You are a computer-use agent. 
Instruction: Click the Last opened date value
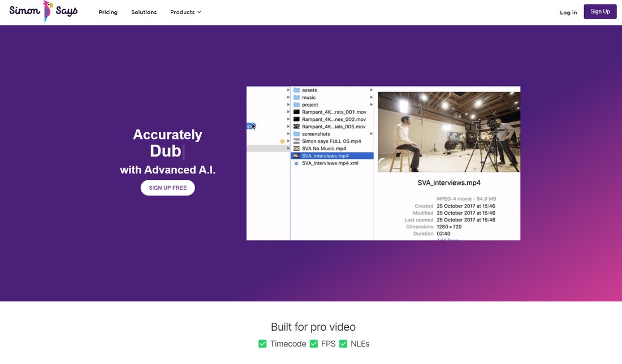point(466,220)
